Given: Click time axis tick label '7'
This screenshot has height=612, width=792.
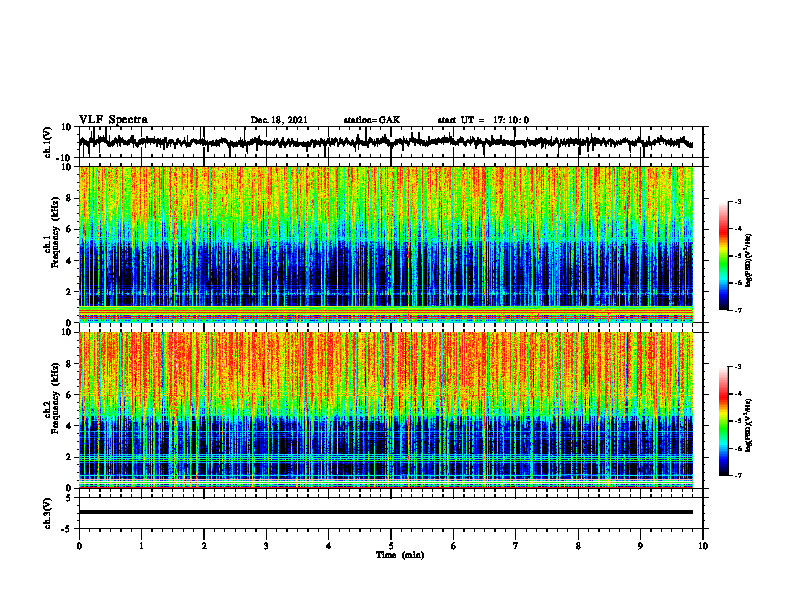Looking at the screenshot, I should pos(516,546).
